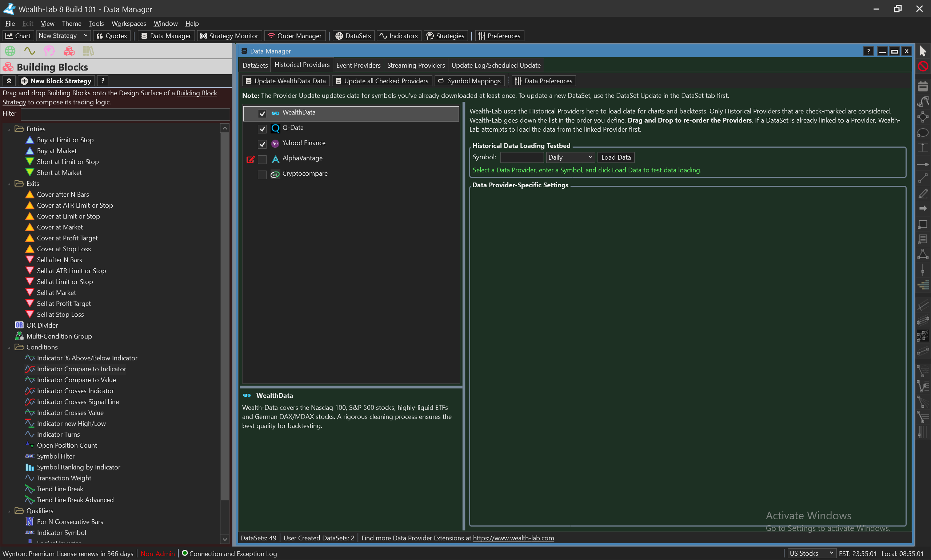Click the pink brain-head Strategies icon
The image size is (931, 560).
(49, 51)
